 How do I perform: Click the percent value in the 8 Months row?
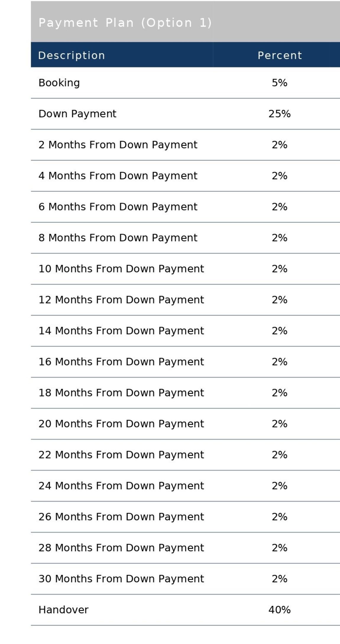(x=280, y=238)
